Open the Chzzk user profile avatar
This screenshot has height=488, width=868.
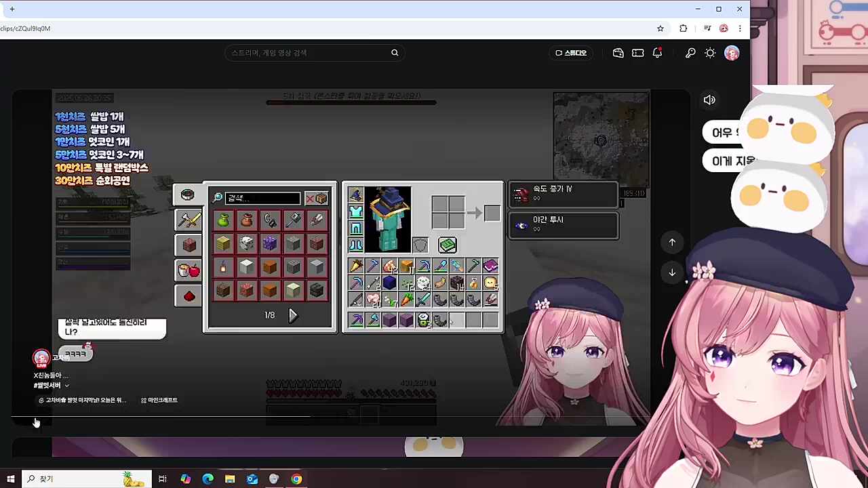[732, 53]
